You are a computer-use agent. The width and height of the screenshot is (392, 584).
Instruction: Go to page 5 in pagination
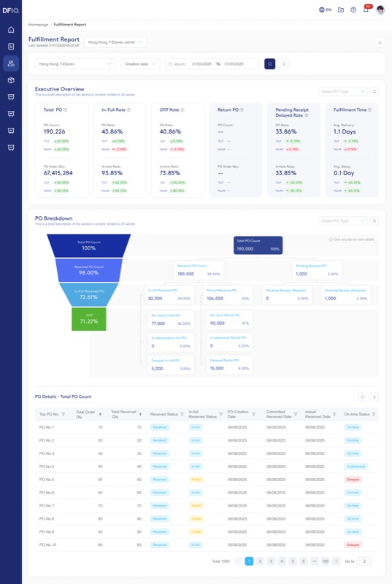pyautogui.click(x=293, y=561)
